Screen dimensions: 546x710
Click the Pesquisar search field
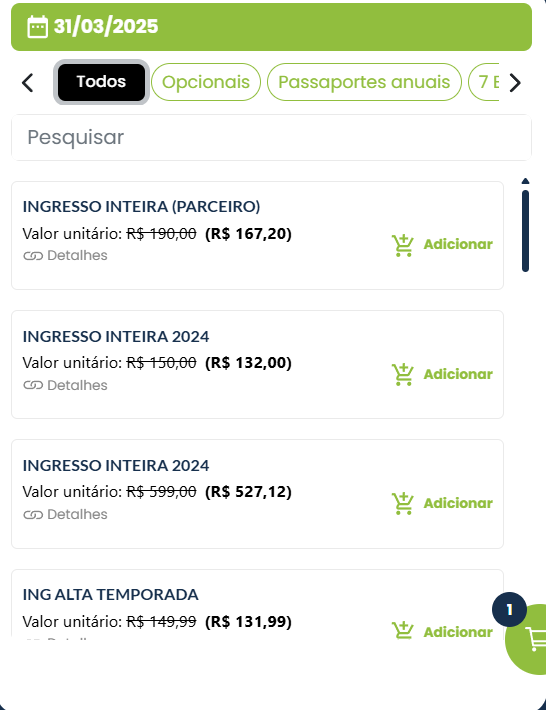point(271,137)
